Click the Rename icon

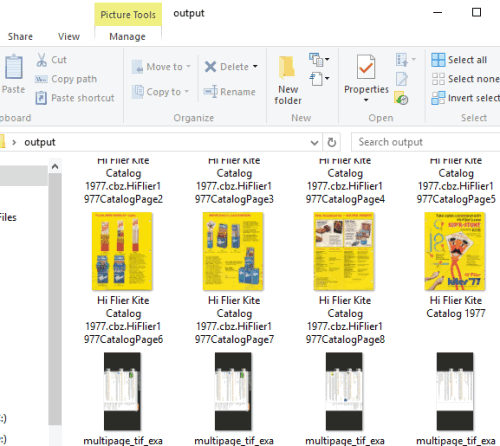coord(210,92)
